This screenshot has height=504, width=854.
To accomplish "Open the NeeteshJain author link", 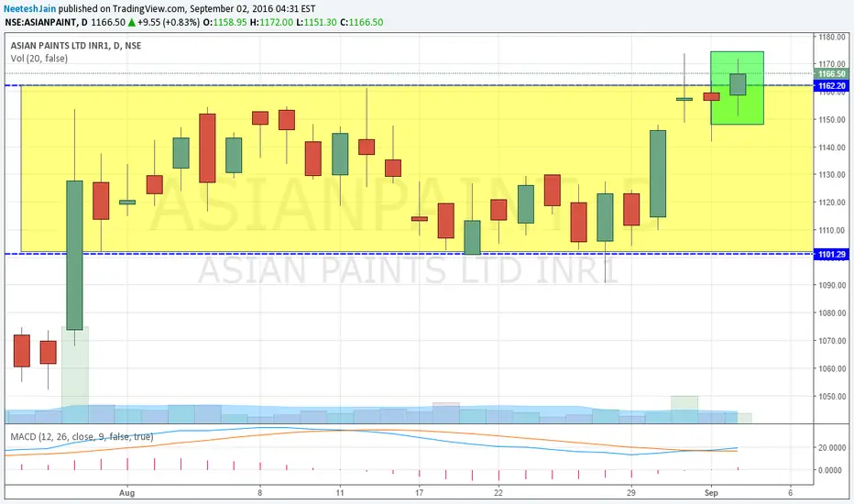I will pos(30,9).
